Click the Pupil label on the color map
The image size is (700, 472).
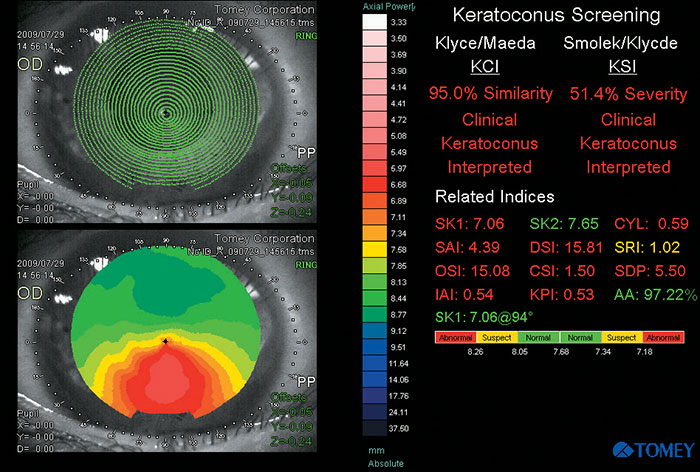click(x=28, y=414)
